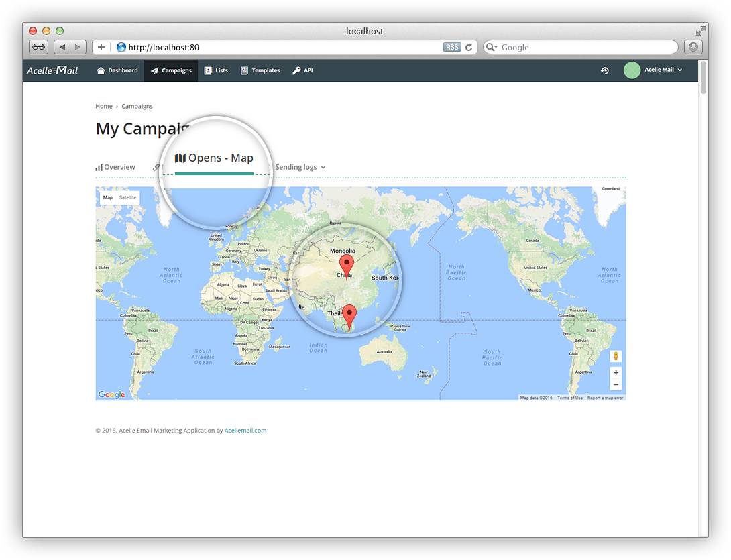Click the Greenland label on the map
Viewport: 731px width, 560px height.
coord(611,189)
